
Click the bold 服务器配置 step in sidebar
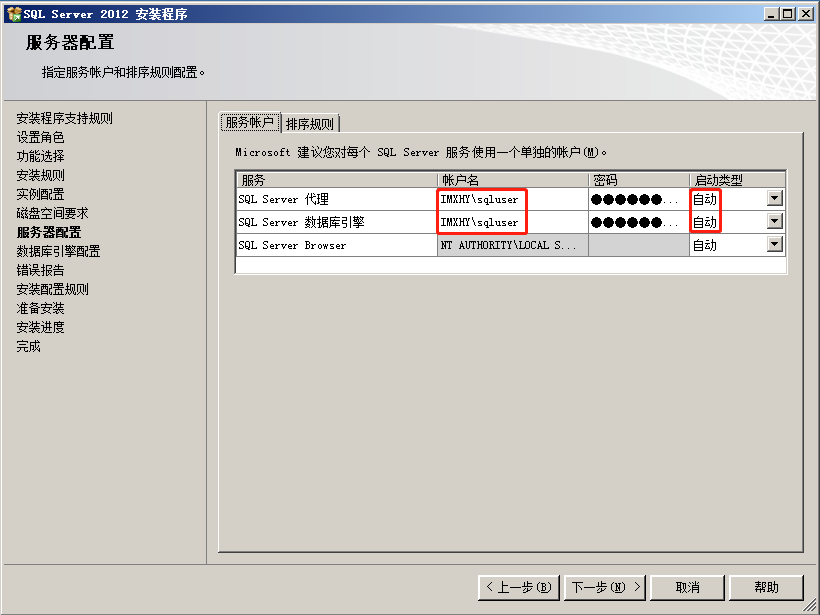pos(49,232)
